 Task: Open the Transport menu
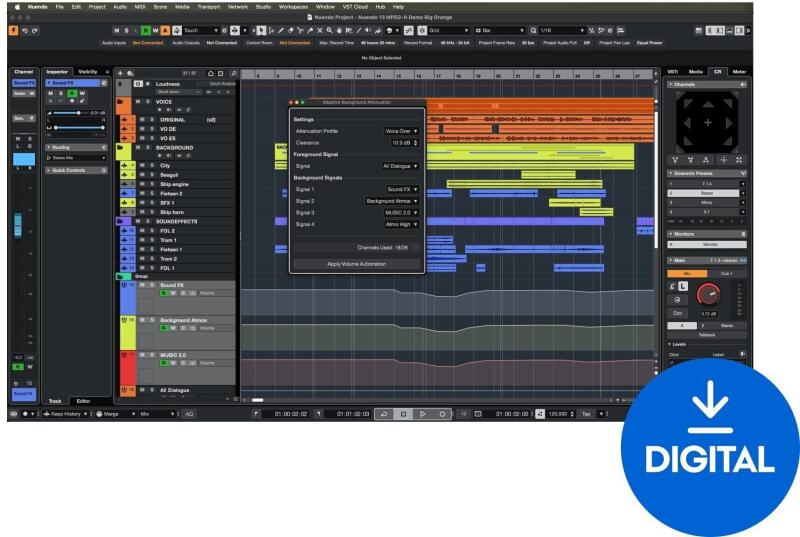pyautogui.click(x=209, y=7)
